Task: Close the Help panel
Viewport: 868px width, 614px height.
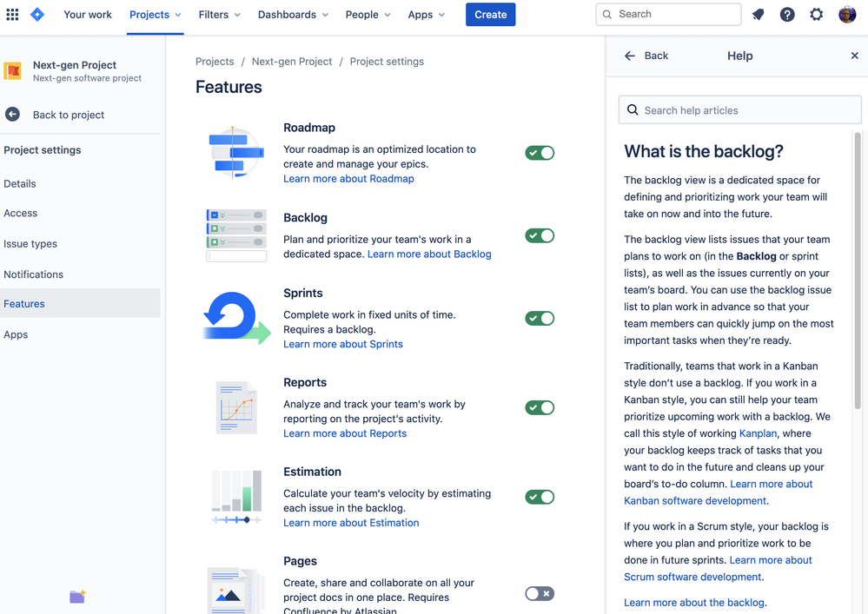Action: tap(854, 56)
